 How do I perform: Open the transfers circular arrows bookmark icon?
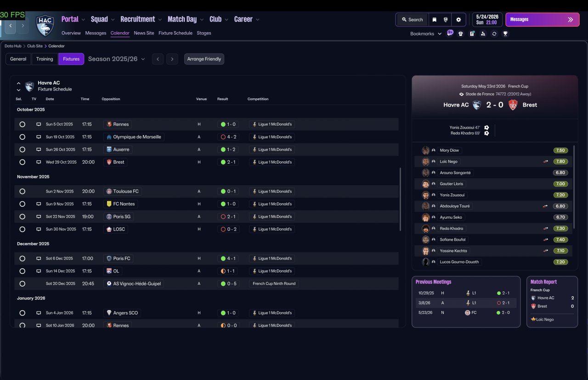[494, 34]
